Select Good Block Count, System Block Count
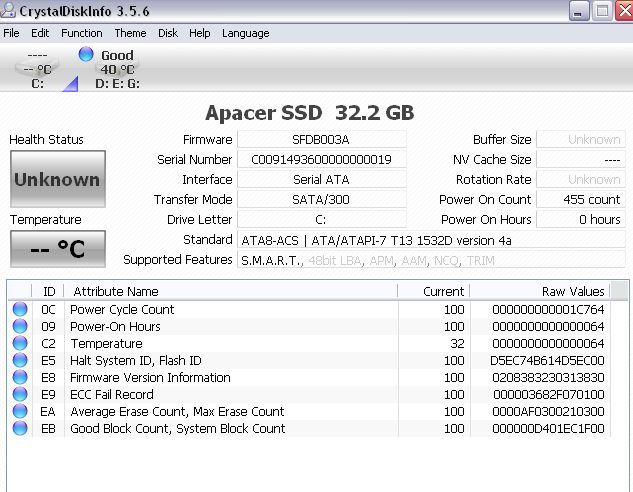 [x=309, y=428]
